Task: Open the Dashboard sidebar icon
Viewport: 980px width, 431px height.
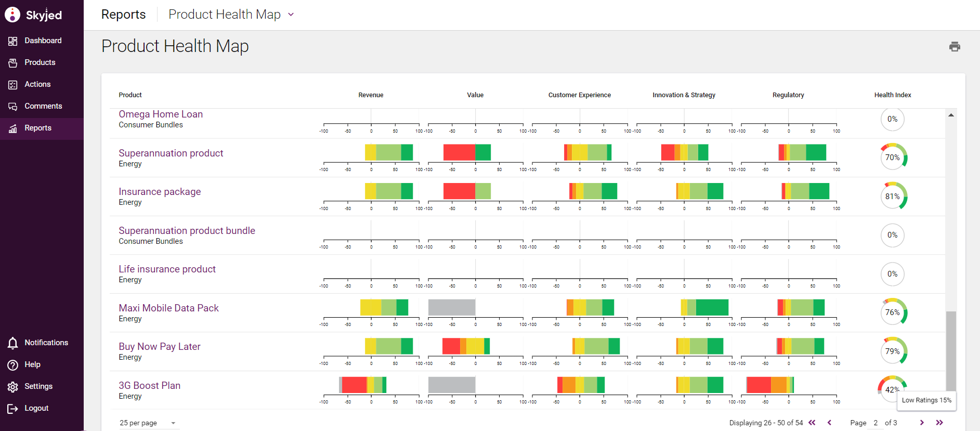Action: [x=13, y=41]
